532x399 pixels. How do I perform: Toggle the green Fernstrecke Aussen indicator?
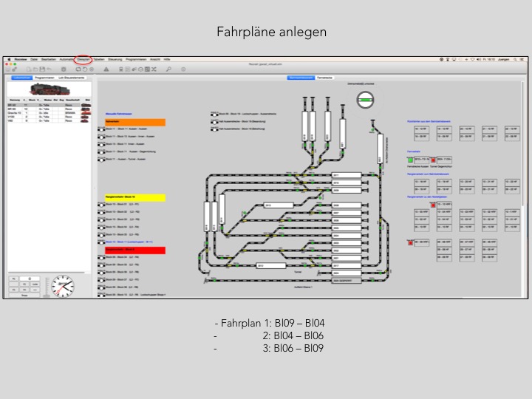(x=410, y=159)
